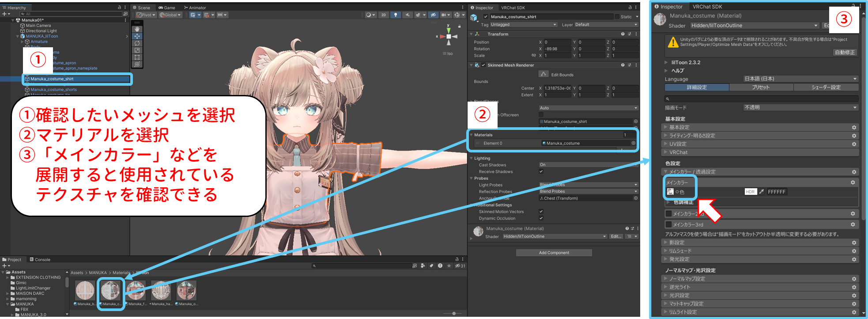Select the Rotate tool in scene view
The image size is (868, 319).
click(x=137, y=43)
